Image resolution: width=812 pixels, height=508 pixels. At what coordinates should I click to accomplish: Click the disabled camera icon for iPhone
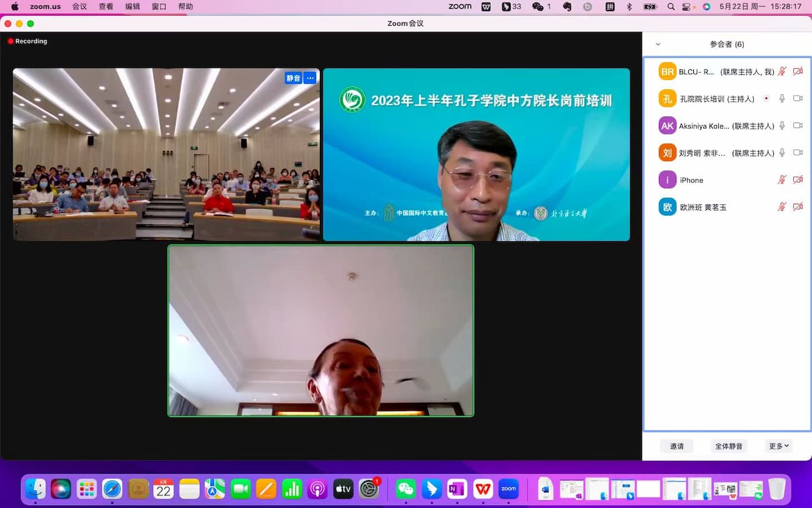pos(798,180)
